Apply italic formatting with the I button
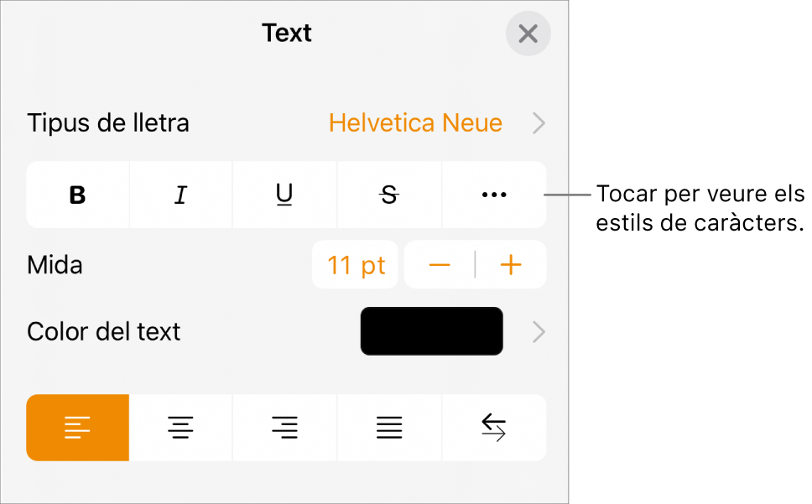The height and width of the screenshot is (504, 812). (180, 195)
